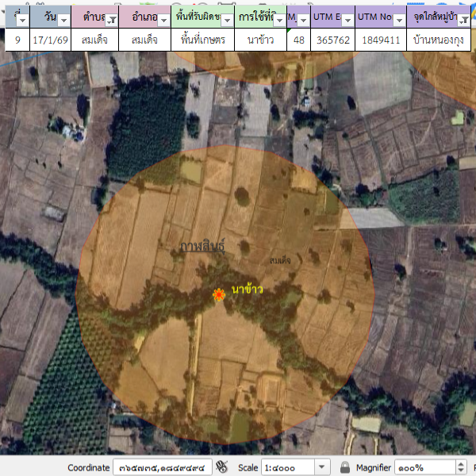Toggle the mouse coordinate display icon

221,467
